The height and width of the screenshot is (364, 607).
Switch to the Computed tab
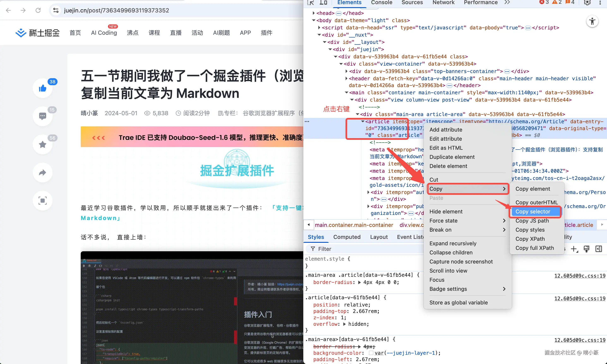[x=347, y=237]
